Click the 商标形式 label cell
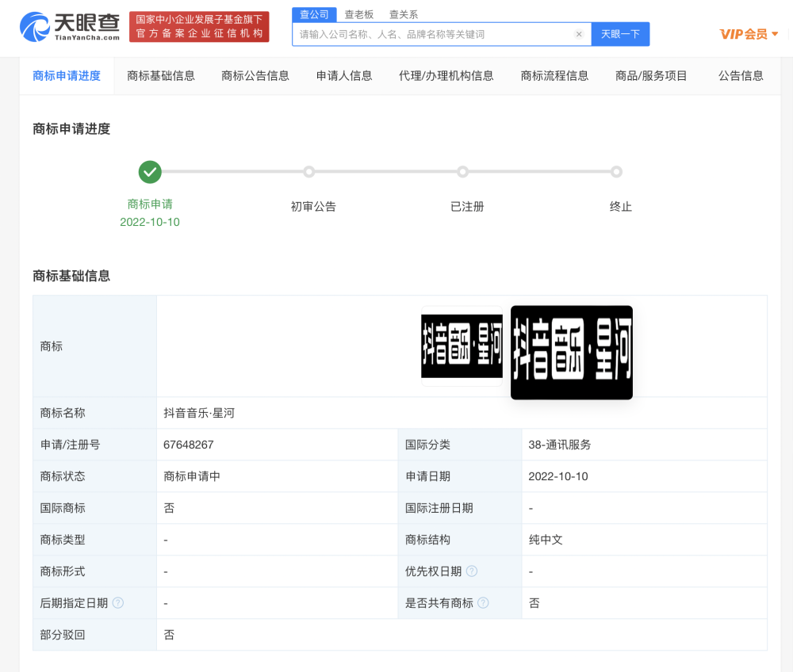This screenshot has height=672, width=793. click(x=94, y=571)
